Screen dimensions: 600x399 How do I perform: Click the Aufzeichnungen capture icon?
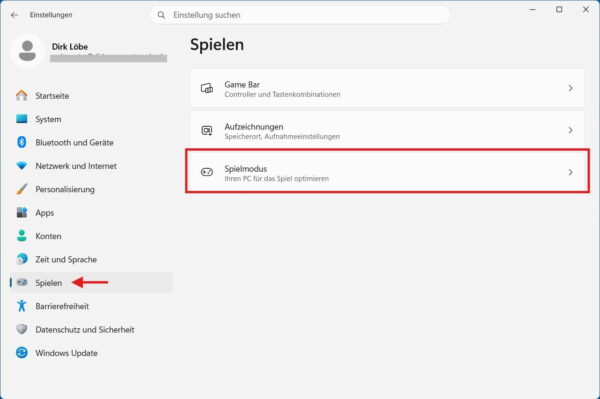click(207, 130)
